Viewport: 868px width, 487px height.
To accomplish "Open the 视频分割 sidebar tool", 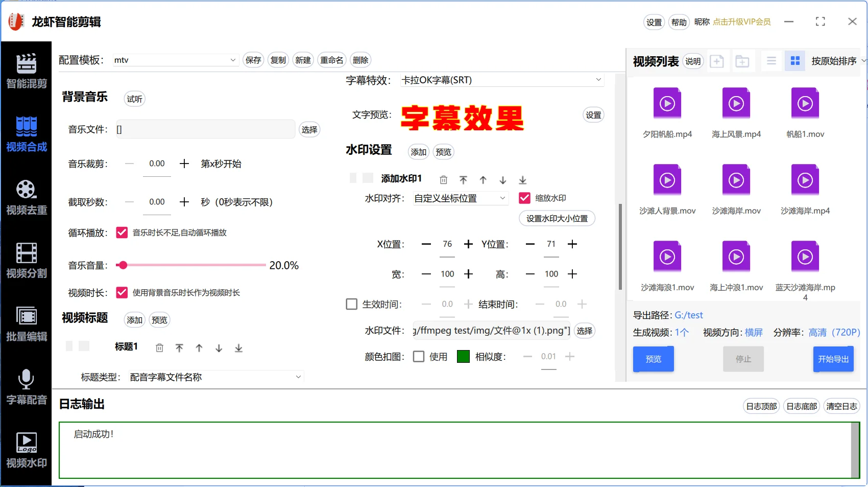I will tap(26, 261).
